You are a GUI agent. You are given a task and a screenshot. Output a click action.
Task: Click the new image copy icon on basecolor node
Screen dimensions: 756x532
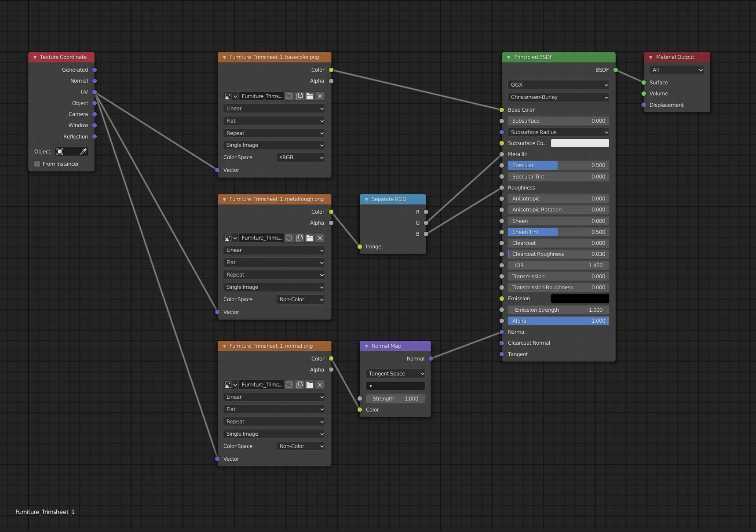(299, 96)
